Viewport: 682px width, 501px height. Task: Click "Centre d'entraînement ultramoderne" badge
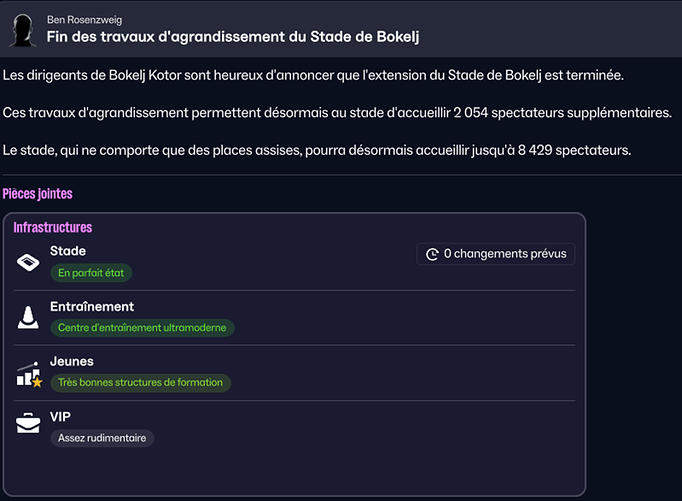click(x=142, y=327)
